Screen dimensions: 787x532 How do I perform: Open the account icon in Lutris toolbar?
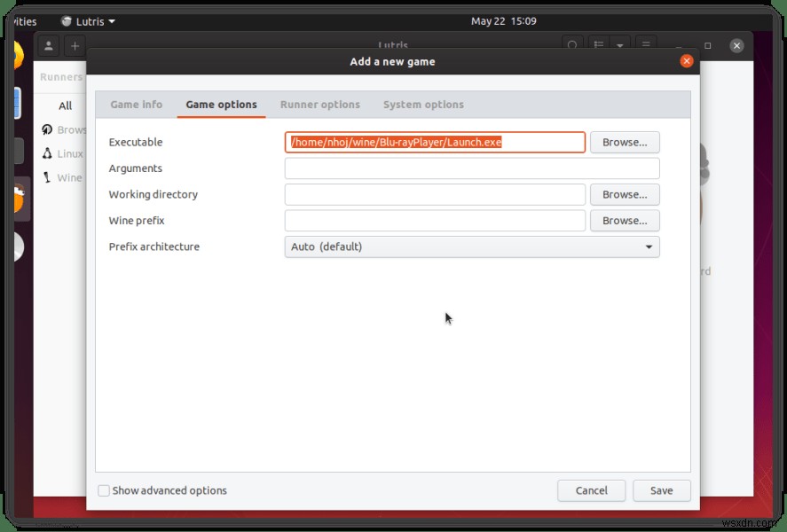pyautogui.click(x=48, y=44)
